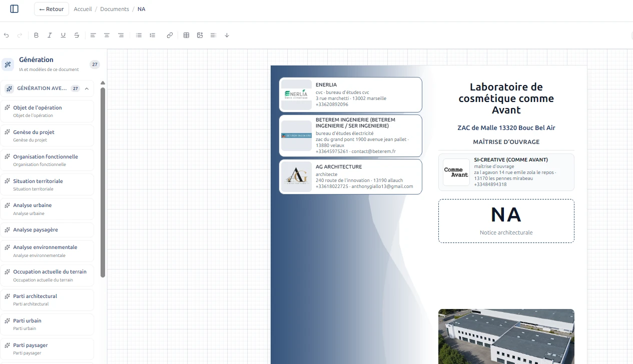Select the ENERLIA company card

click(350, 94)
